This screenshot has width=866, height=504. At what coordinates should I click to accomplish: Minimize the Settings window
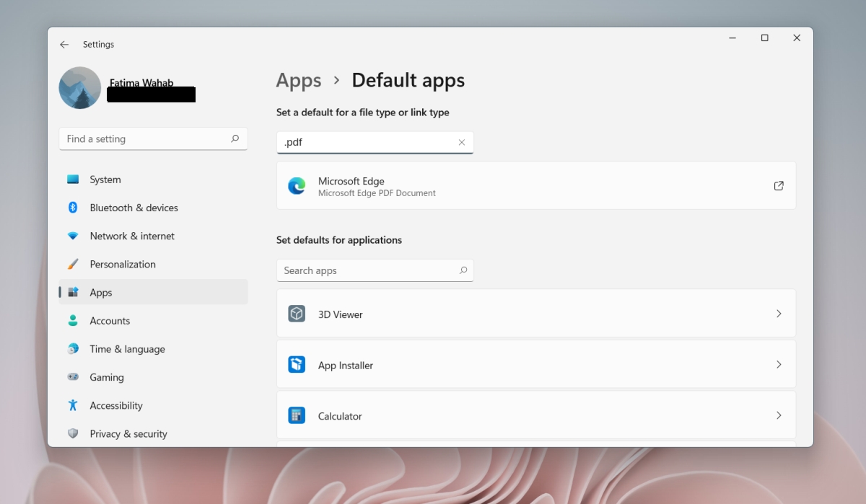point(732,38)
